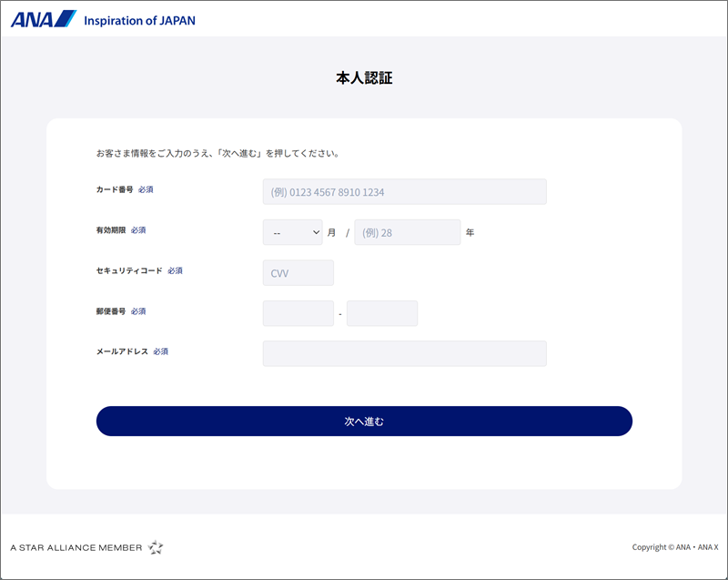Click the Star Alliance star emblem
The image size is (728, 580).
[156, 547]
